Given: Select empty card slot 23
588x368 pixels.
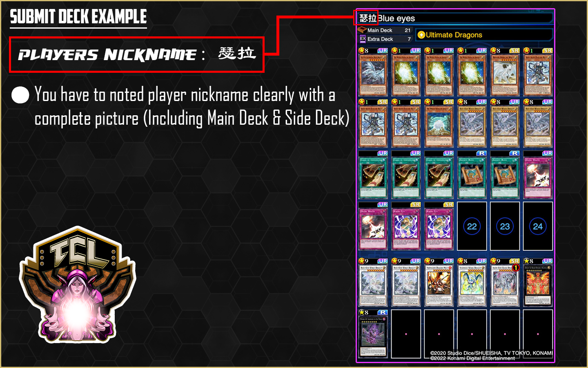Looking at the screenshot, I should coord(505,226).
